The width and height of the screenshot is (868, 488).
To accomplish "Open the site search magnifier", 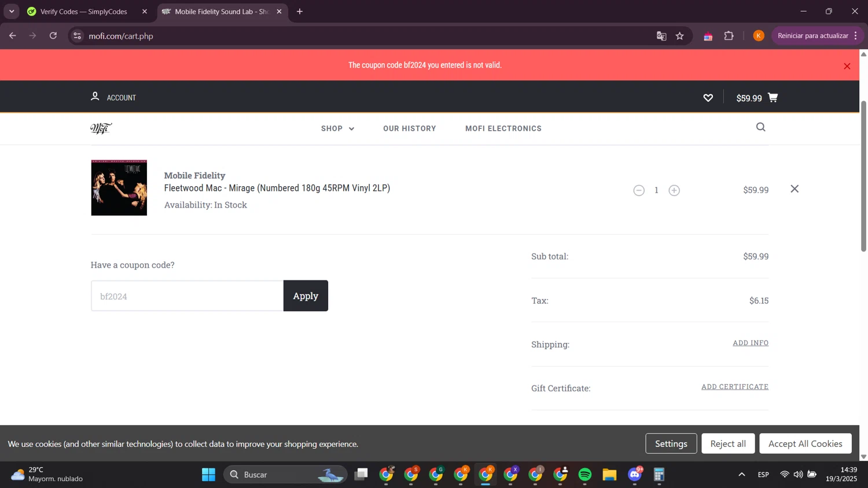I will click(760, 127).
